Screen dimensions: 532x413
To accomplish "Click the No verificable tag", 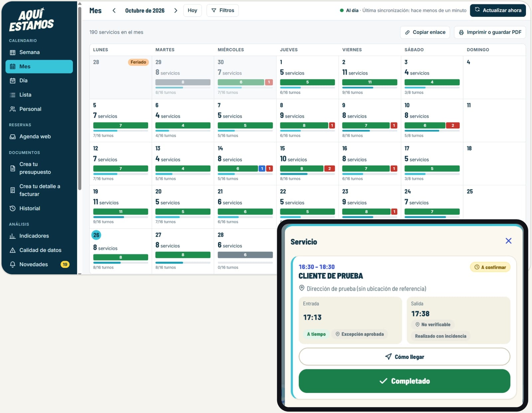I will tap(433, 325).
